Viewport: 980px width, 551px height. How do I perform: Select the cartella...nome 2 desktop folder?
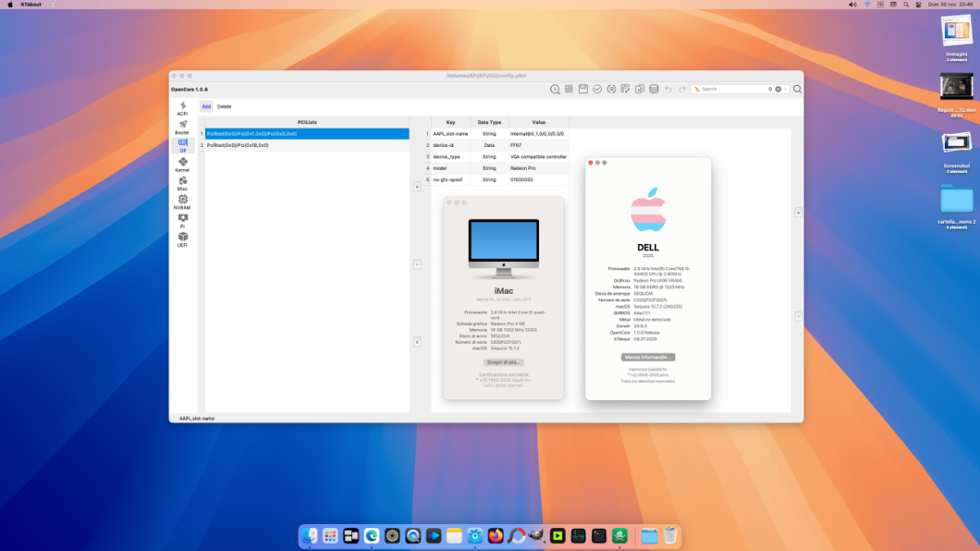(956, 207)
